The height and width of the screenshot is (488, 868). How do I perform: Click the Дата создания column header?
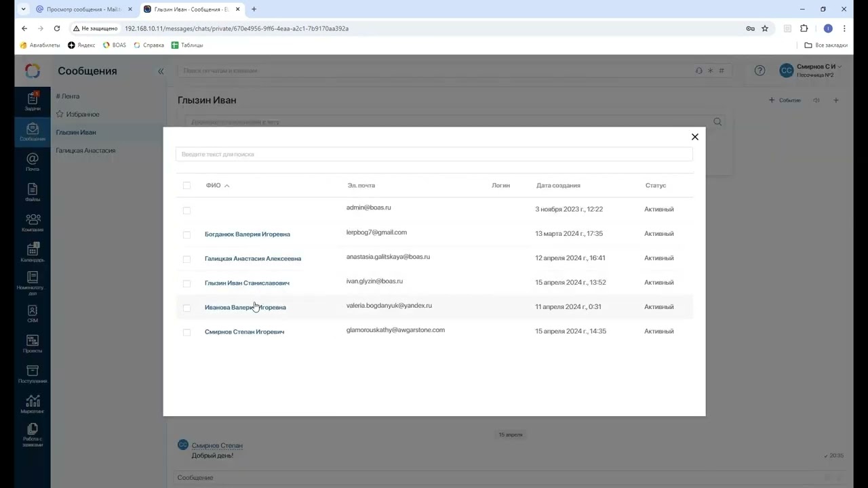tap(558, 185)
